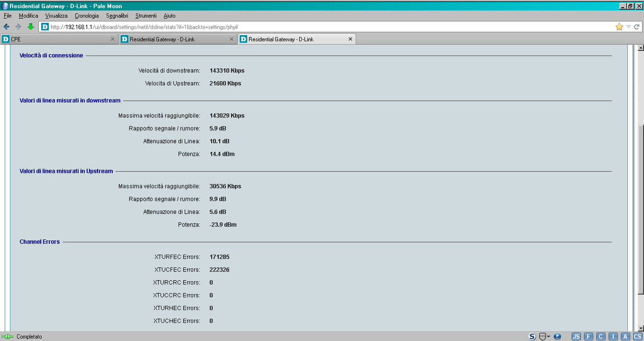The height and width of the screenshot is (341, 644).
Task: Click the blue S status bar icon
Action: point(532,336)
